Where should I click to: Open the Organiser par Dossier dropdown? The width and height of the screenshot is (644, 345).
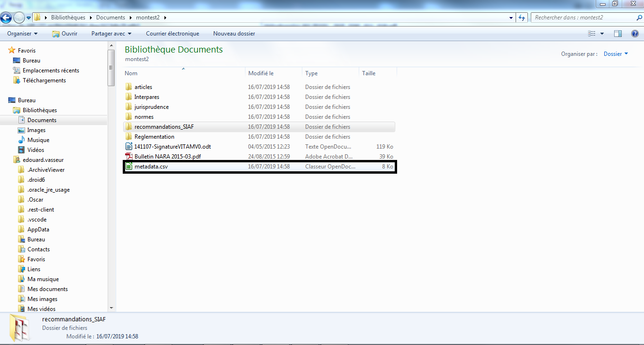[x=615, y=54]
